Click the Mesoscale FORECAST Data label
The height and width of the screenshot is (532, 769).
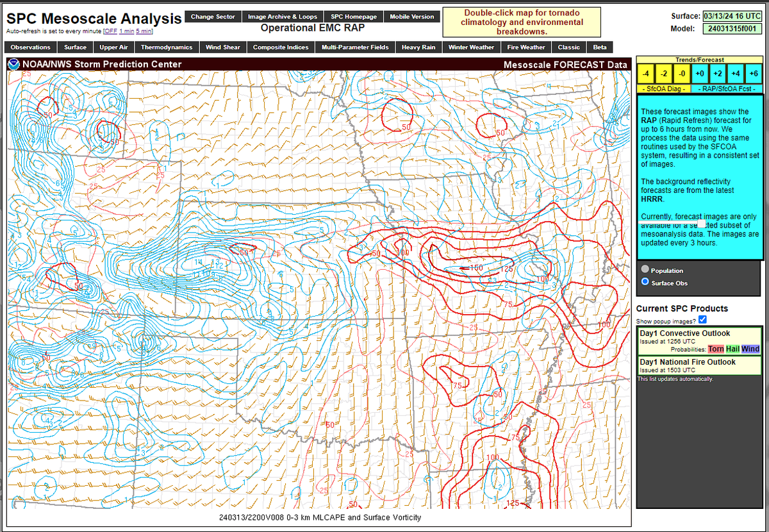566,65
